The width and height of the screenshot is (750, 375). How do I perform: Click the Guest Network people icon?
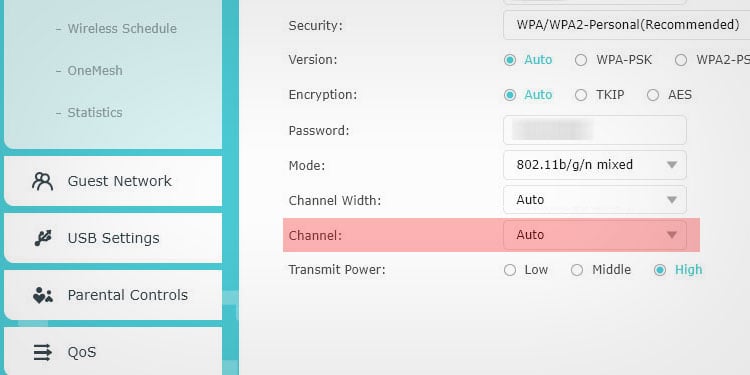[x=42, y=181]
